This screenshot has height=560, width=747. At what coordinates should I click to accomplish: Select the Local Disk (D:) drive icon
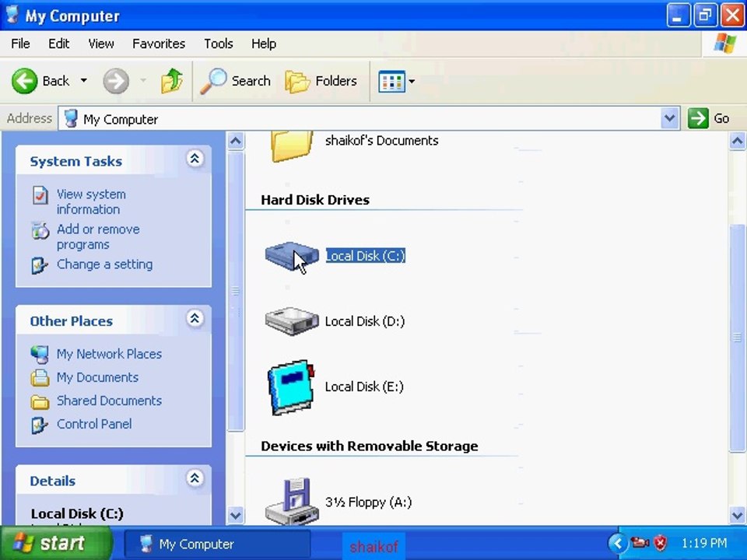pyautogui.click(x=292, y=321)
